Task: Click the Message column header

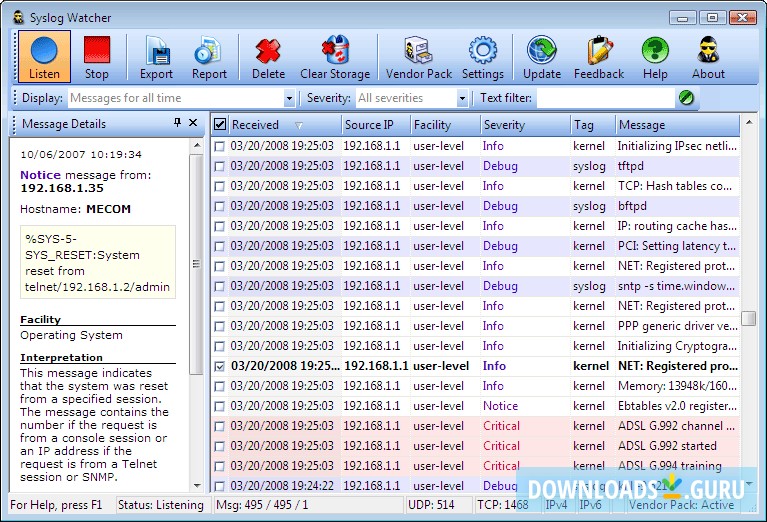Action: (x=677, y=125)
